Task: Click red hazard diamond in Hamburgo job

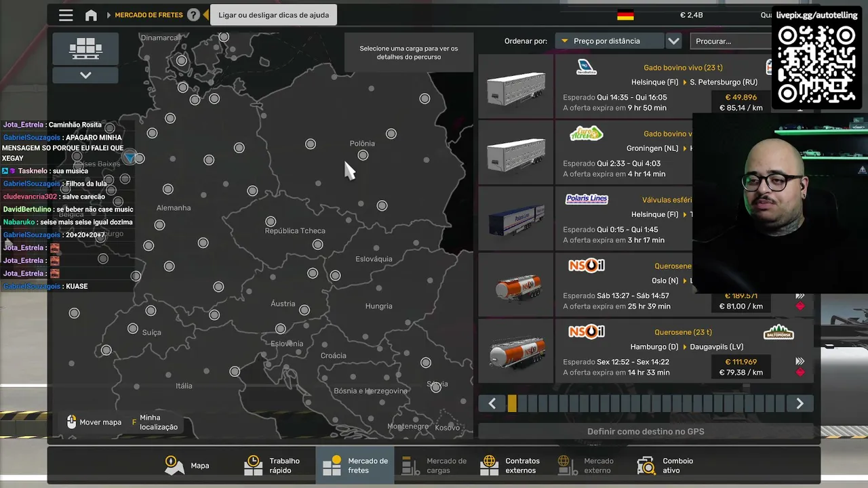Action: [x=800, y=372]
